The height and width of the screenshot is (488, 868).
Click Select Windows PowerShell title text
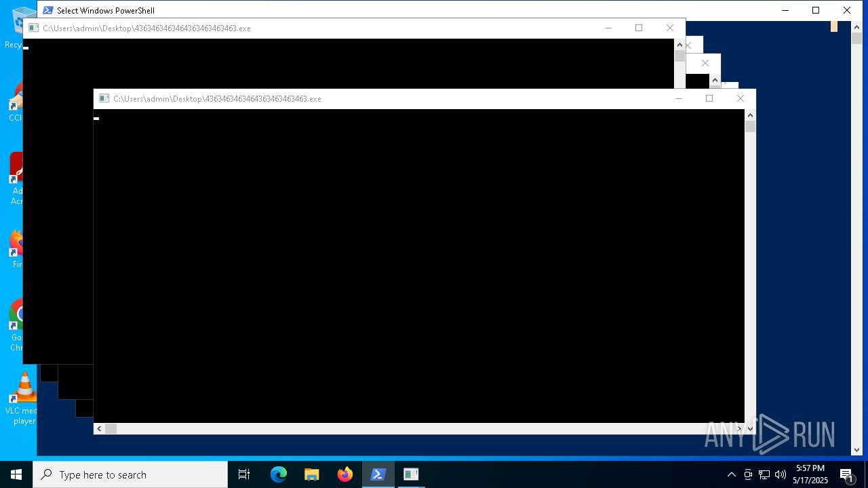106,11
